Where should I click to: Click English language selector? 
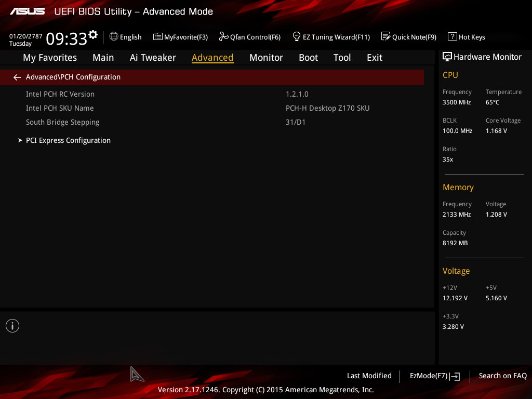click(130, 37)
